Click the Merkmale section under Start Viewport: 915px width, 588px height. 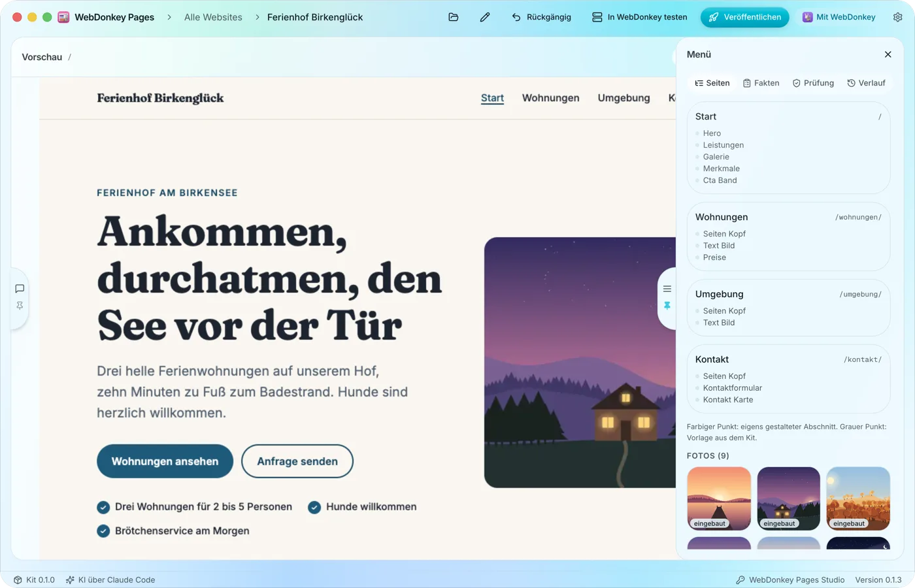(721, 169)
